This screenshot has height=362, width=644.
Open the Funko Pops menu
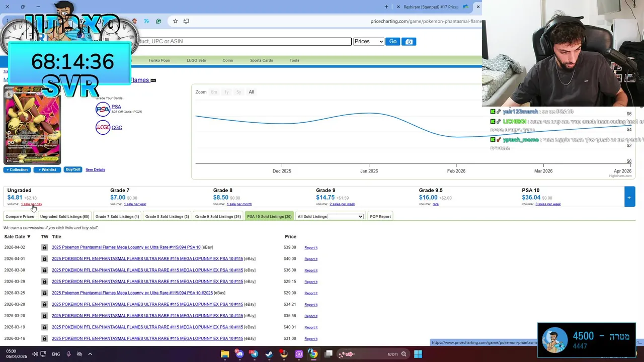159,60
